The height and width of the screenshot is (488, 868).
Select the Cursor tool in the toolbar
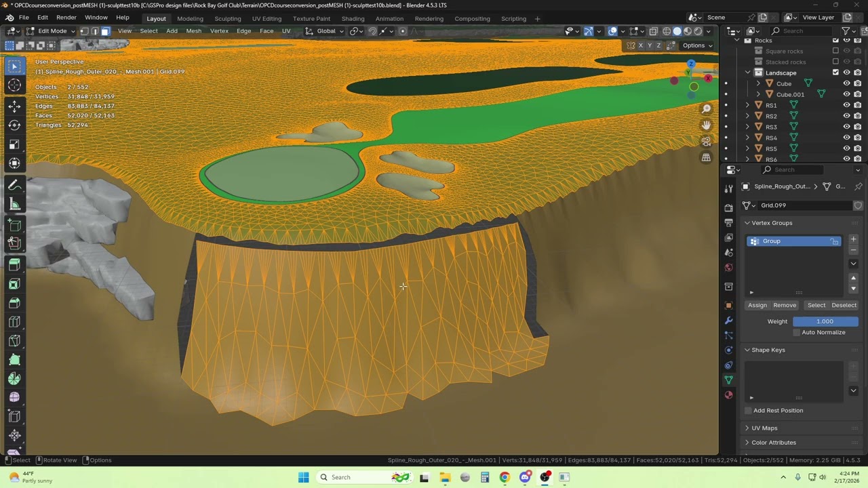tap(14, 85)
